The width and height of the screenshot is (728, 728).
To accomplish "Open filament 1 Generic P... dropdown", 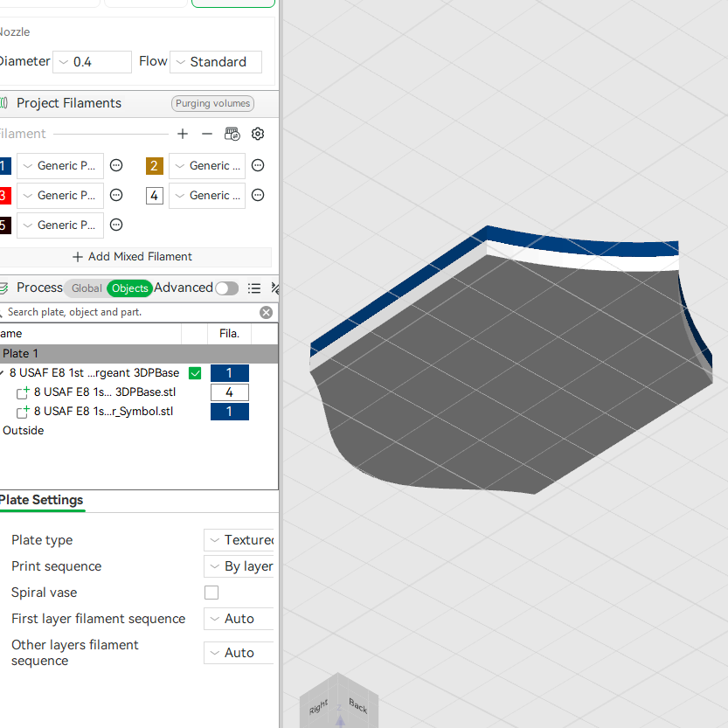I will [60, 166].
